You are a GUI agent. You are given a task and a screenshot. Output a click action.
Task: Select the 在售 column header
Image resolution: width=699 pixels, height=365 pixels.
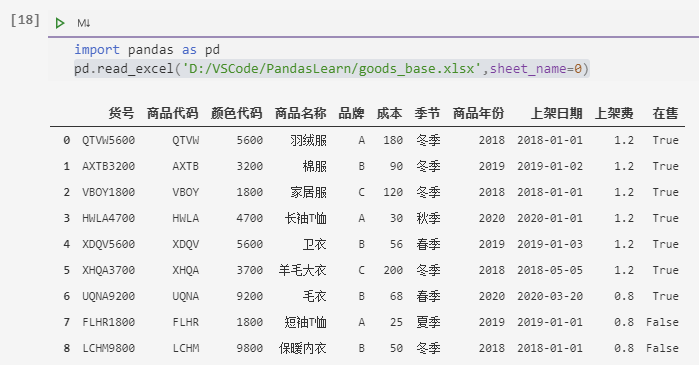(x=666, y=113)
